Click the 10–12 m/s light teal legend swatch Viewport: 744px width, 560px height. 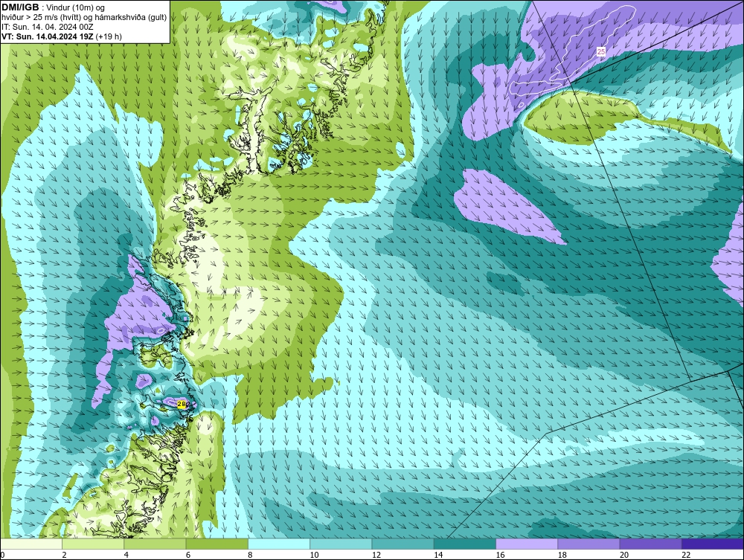(x=341, y=544)
